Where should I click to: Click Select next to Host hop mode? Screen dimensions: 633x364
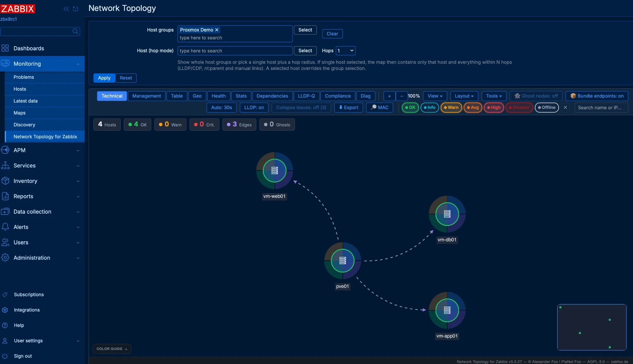(305, 51)
